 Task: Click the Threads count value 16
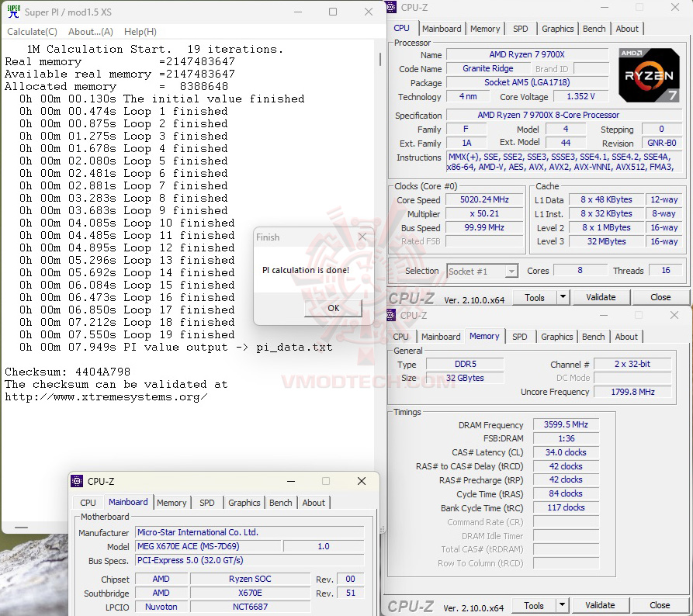coord(666,270)
